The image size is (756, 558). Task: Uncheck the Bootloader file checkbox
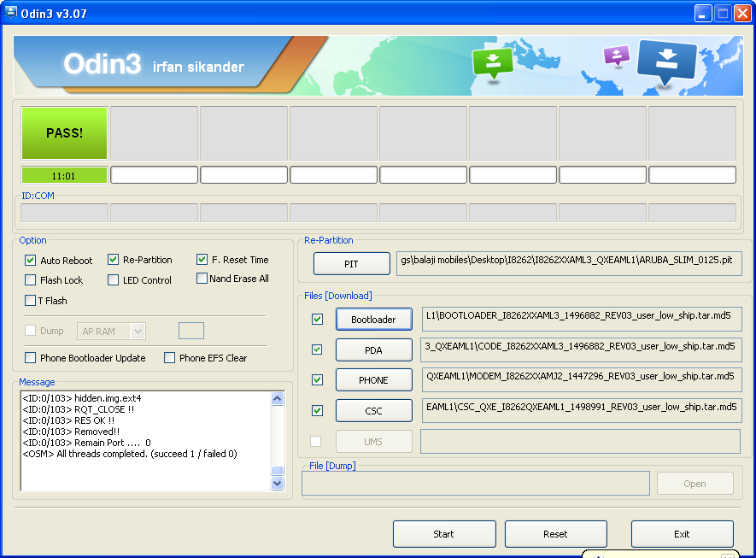pos(317,320)
